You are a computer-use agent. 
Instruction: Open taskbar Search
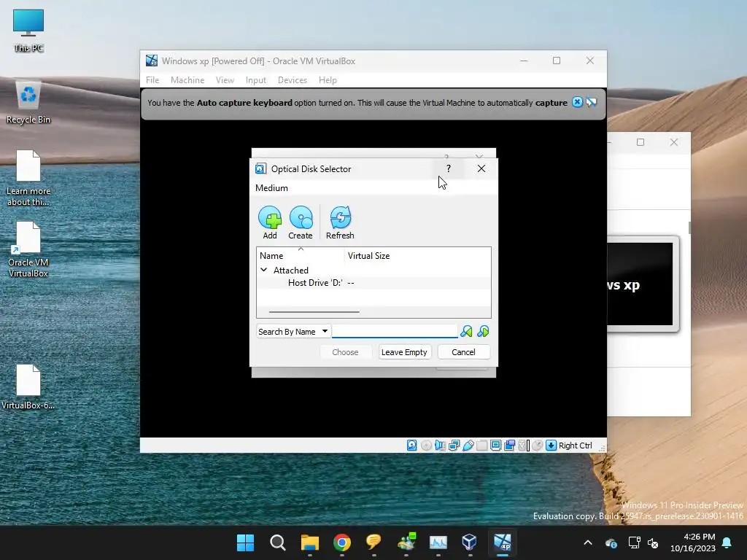(x=278, y=542)
